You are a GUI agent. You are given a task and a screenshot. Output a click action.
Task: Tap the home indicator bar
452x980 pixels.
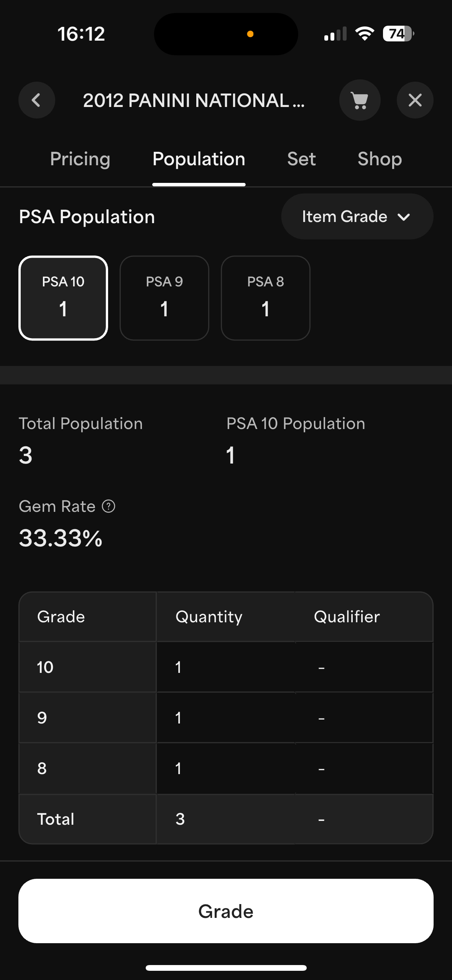click(x=226, y=968)
